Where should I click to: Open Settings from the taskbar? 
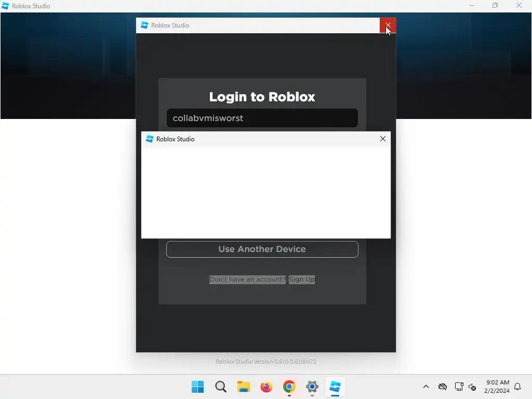[312, 387]
